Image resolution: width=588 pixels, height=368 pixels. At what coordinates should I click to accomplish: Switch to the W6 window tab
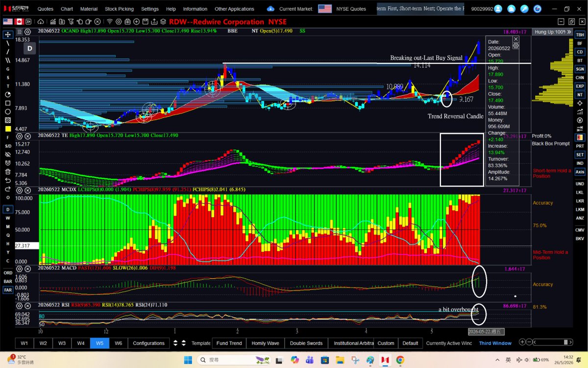pos(118,343)
